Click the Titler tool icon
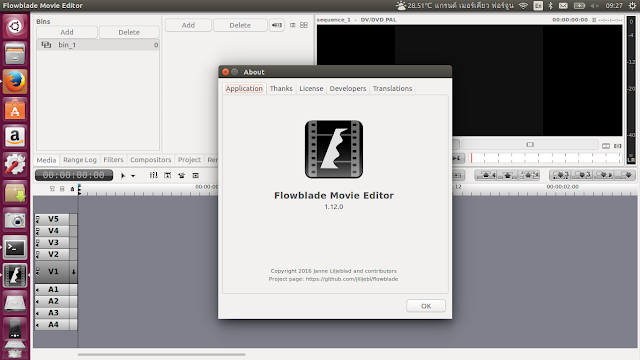This screenshot has height=360, width=640. pos(168,175)
